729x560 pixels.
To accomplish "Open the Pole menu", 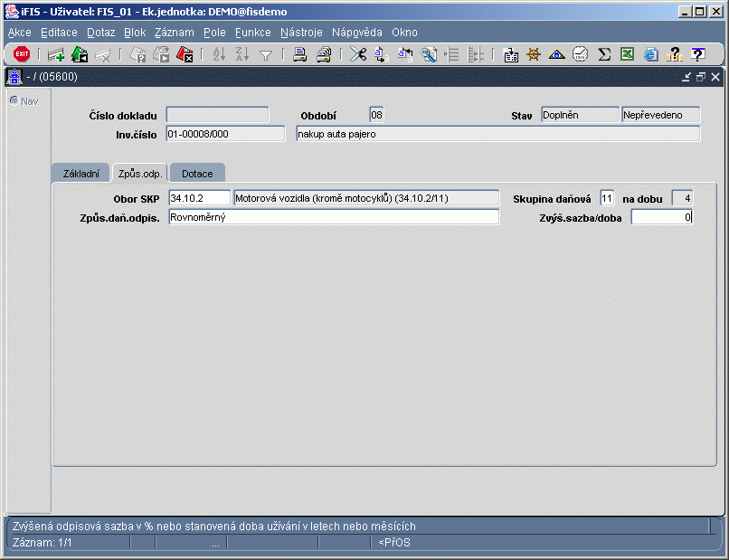I will click(x=214, y=33).
